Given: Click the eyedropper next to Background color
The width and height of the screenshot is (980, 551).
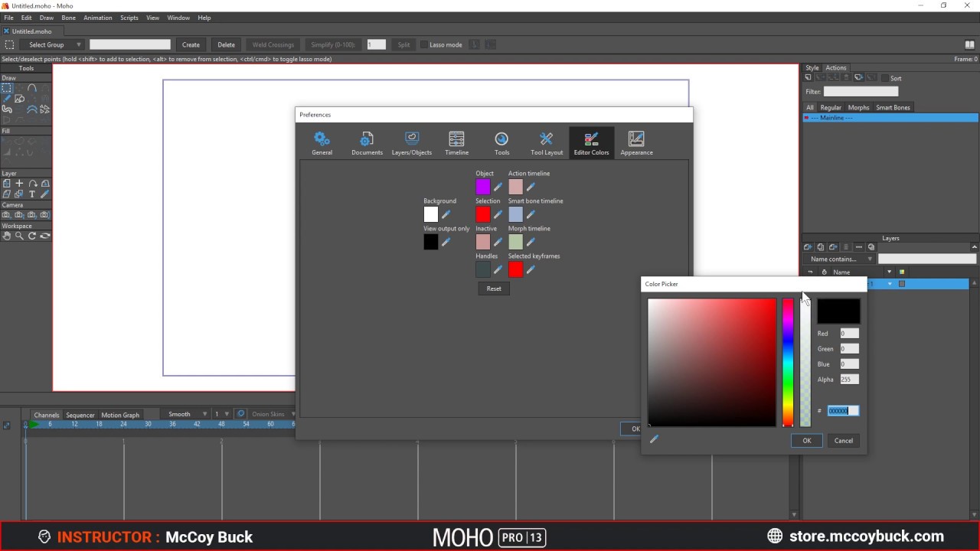Looking at the screenshot, I should pos(446,215).
